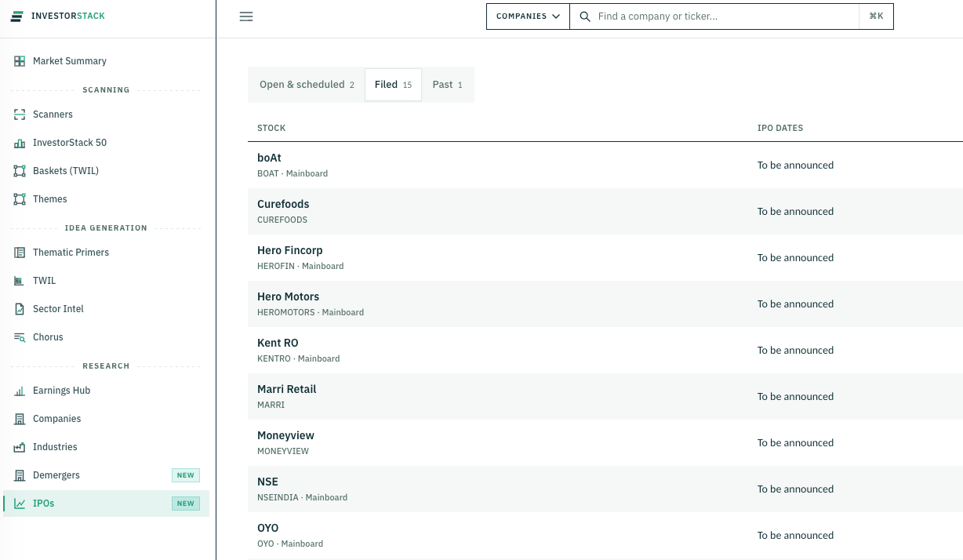963x560 pixels.
Task: Click the TWIL icon under Idea Generation
Action: tap(20, 281)
